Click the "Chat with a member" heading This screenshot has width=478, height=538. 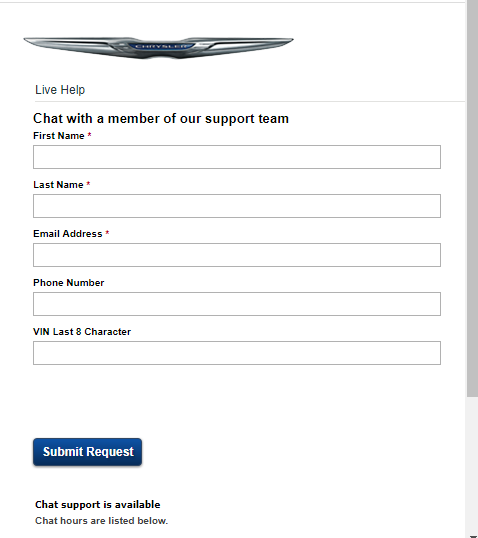point(161,119)
